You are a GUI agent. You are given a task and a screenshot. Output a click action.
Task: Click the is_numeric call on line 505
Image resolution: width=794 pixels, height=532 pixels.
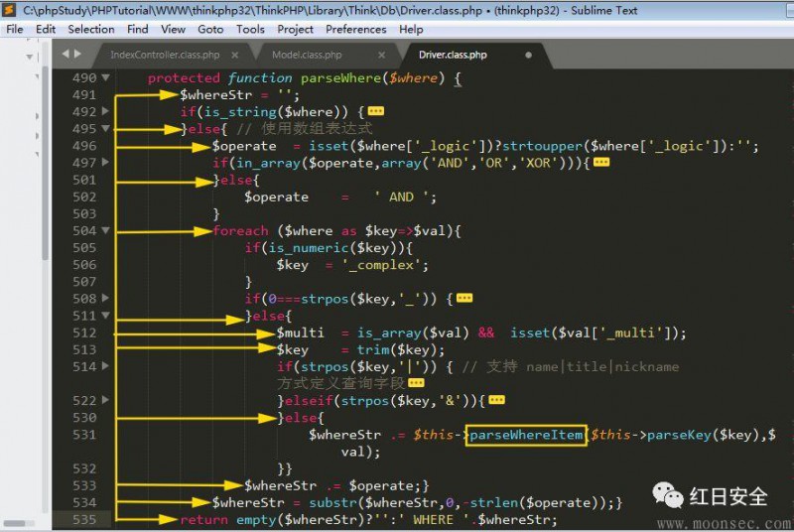point(309,248)
